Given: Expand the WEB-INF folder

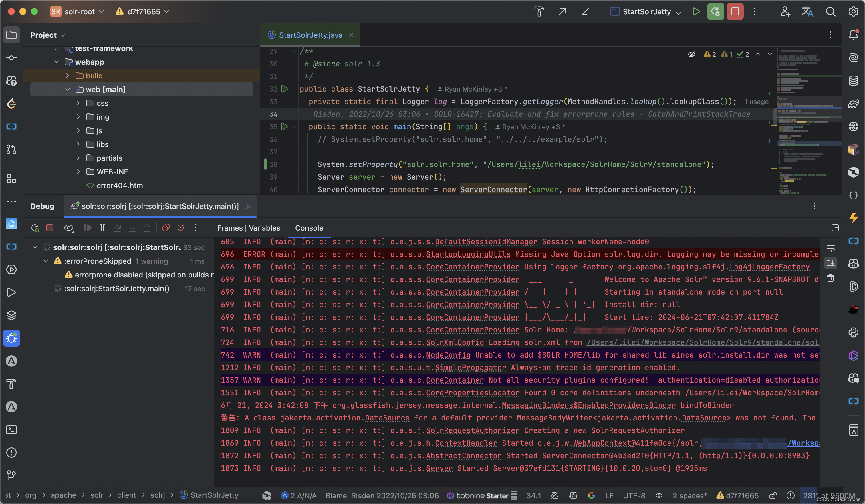Looking at the screenshot, I should point(78,172).
